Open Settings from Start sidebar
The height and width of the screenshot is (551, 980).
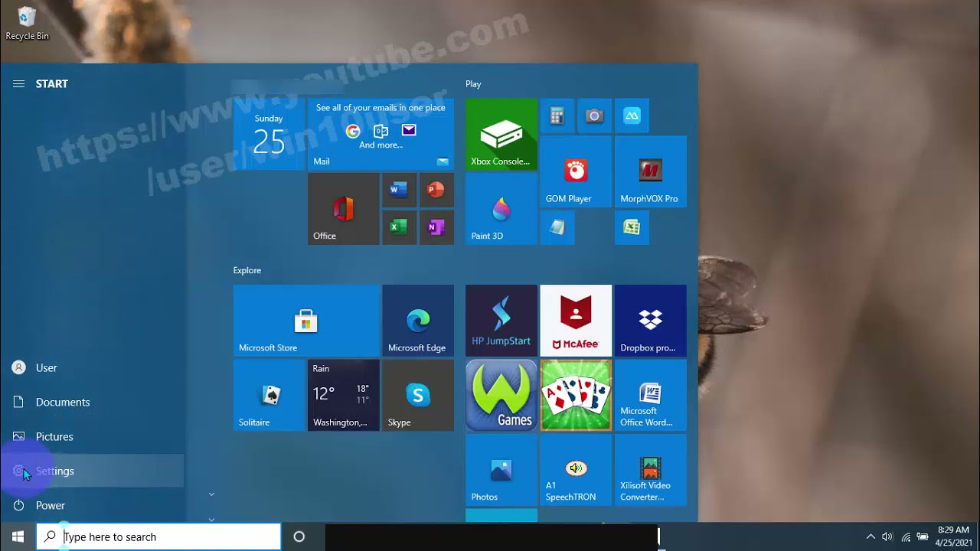(92, 471)
